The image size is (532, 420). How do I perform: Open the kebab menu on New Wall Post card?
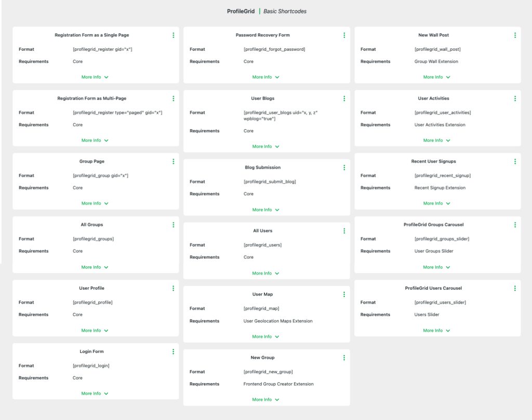[x=515, y=35]
